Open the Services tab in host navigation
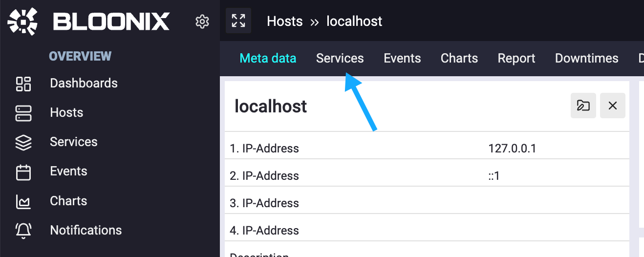 click(340, 58)
